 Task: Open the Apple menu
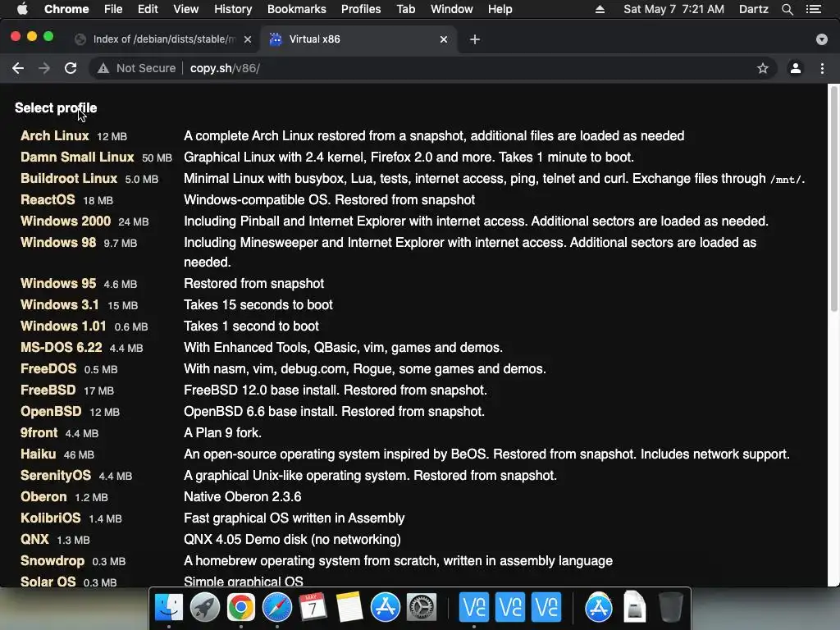coord(22,9)
